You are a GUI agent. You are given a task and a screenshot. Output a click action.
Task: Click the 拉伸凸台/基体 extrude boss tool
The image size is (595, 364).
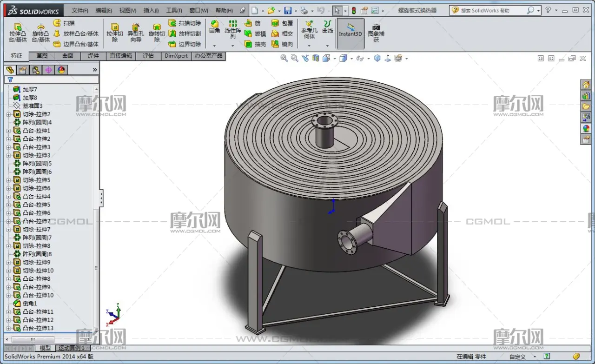tap(18, 33)
